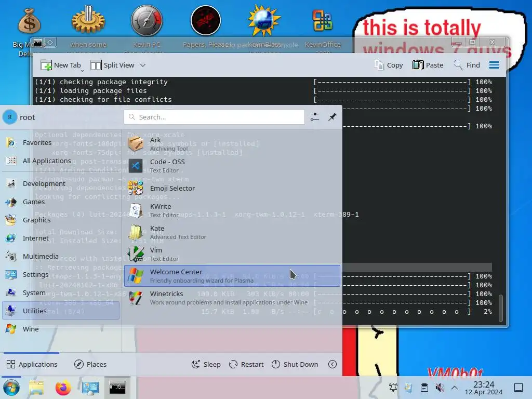Click Copy in Konsole toolbar
The image size is (532, 399).
point(389,65)
